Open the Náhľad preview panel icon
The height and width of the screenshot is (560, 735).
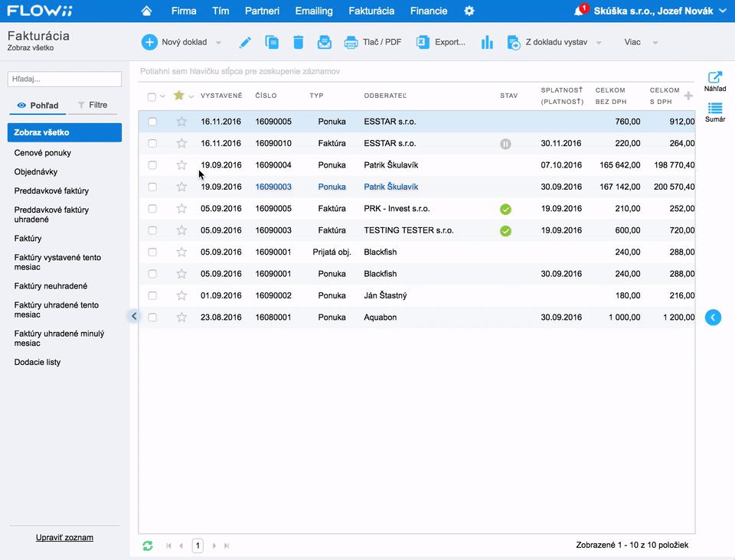(x=715, y=77)
